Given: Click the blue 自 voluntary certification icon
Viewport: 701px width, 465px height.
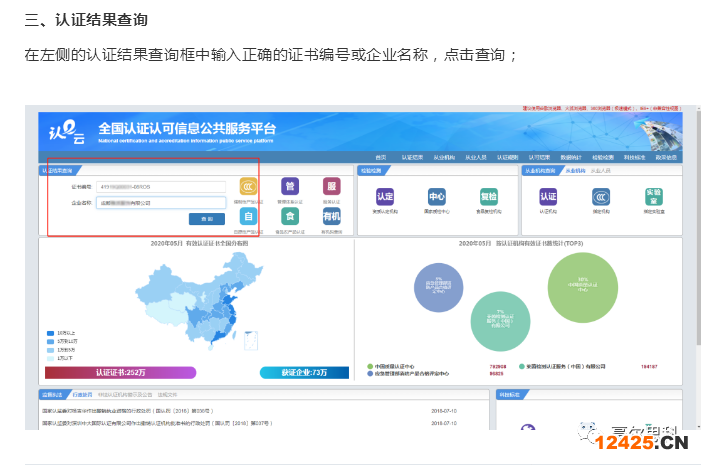Looking at the screenshot, I should tap(248, 215).
